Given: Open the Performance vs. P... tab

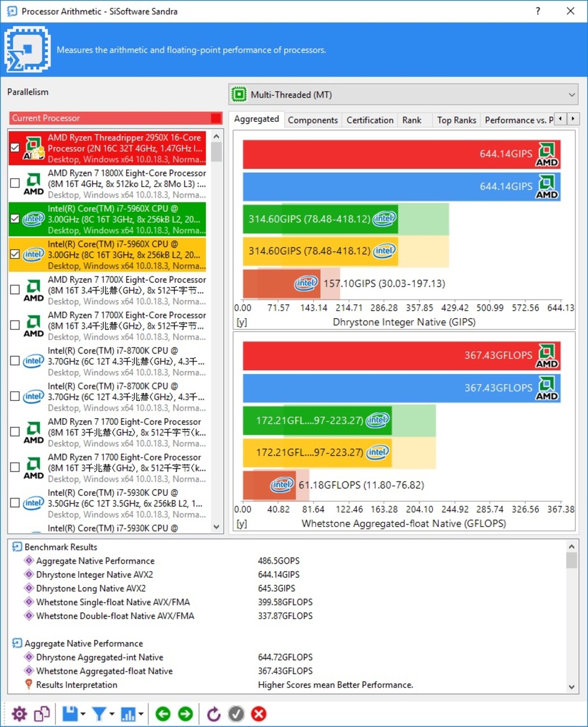Looking at the screenshot, I should [x=518, y=120].
